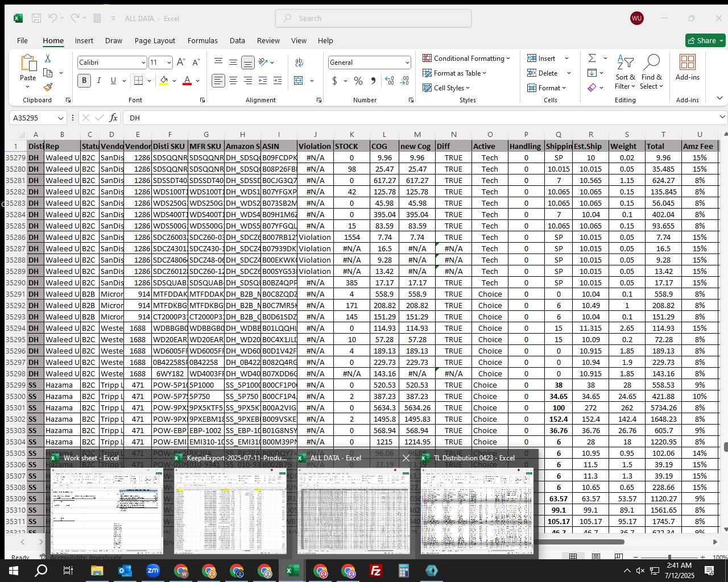Viewport: 728px width, 582px height.
Task: Click the AutoSum sigma icon
Action: [592, 58]
